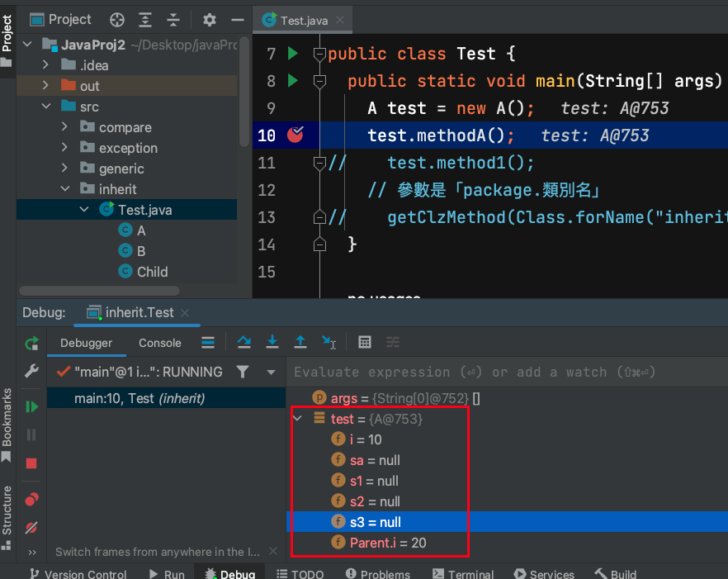Open Evaluate Expression calculator icon
The width and height of the screenshot is (728, 579).
click(365, 343)
